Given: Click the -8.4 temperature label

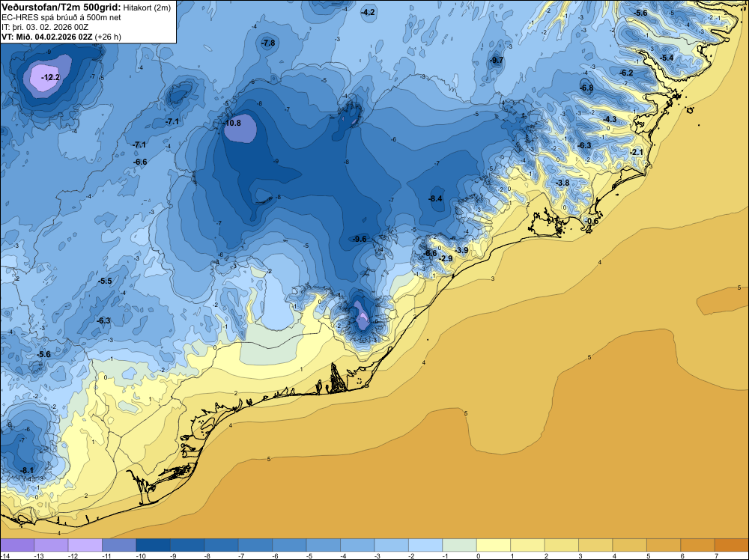Looking at the screenshot, I should click(x=435, y=198).
